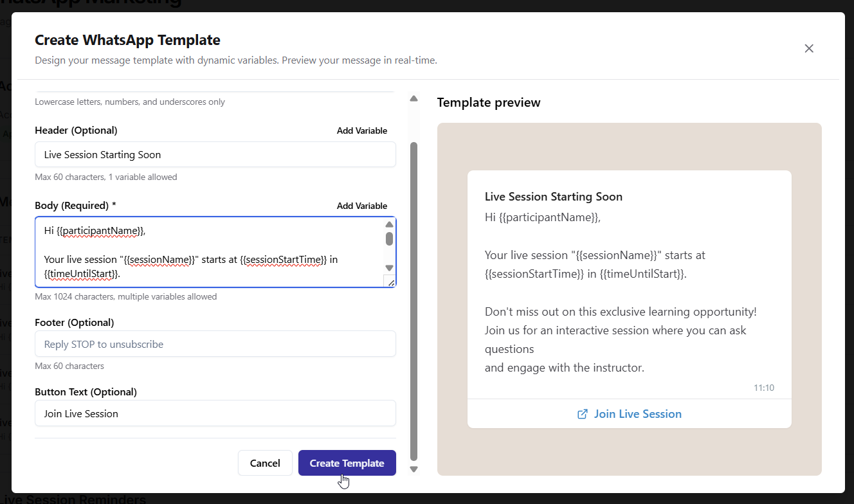Select the Button Text input field

pos(215,413)
